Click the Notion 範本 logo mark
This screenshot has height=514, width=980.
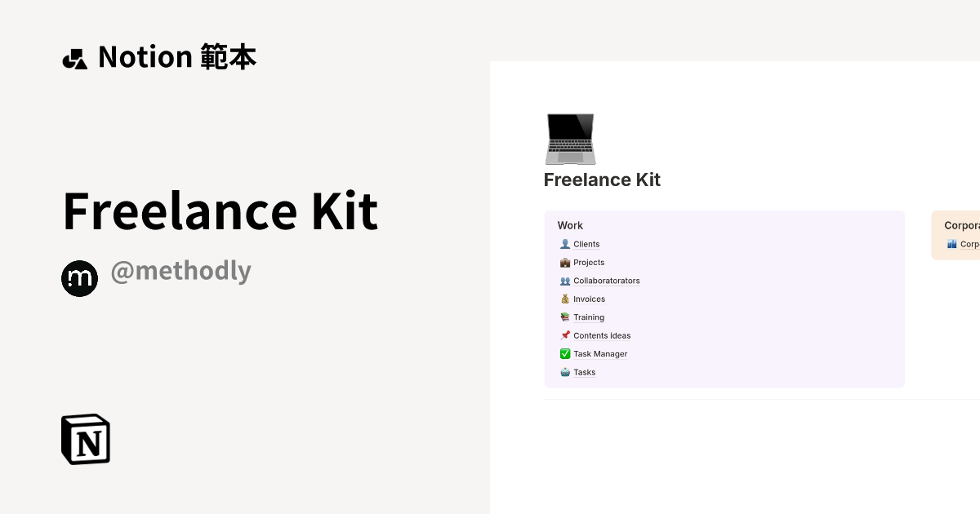coord(74,57)
